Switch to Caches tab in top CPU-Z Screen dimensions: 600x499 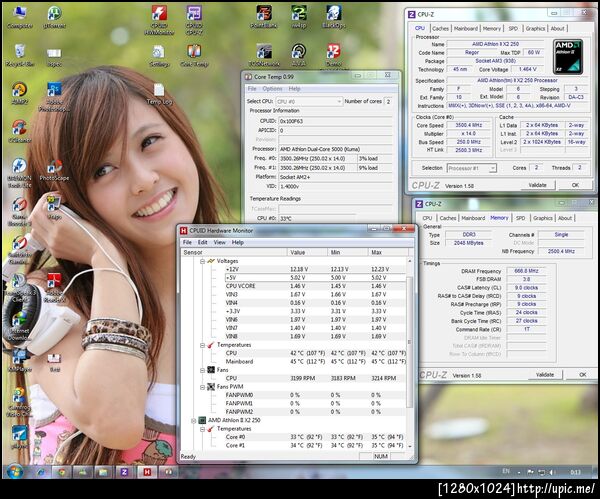[x=440, y=28]
